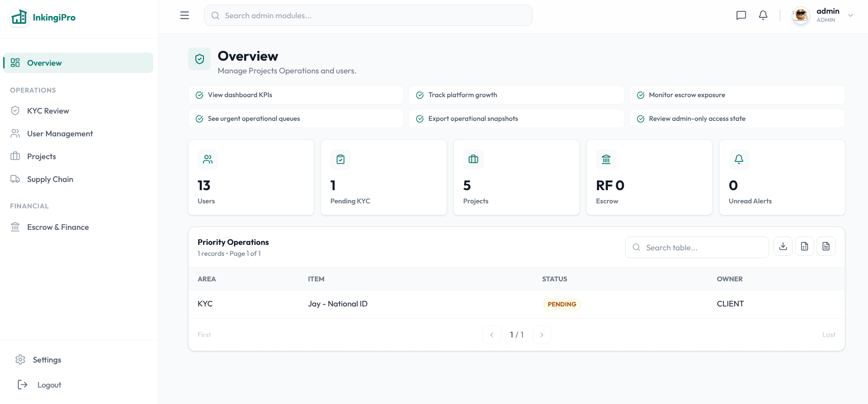Click the ITEM column header

pyautogui.click(x=316, y=279)
